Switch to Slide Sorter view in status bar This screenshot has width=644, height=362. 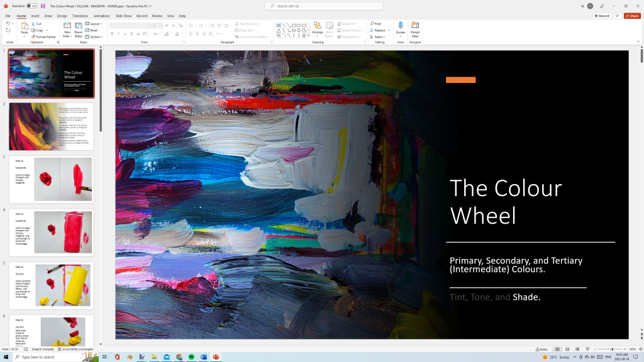(567, 349)
